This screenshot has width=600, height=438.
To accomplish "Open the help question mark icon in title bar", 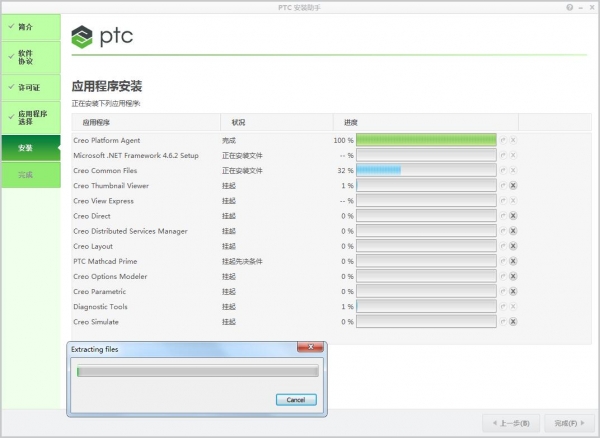I will tap(570, 7).
